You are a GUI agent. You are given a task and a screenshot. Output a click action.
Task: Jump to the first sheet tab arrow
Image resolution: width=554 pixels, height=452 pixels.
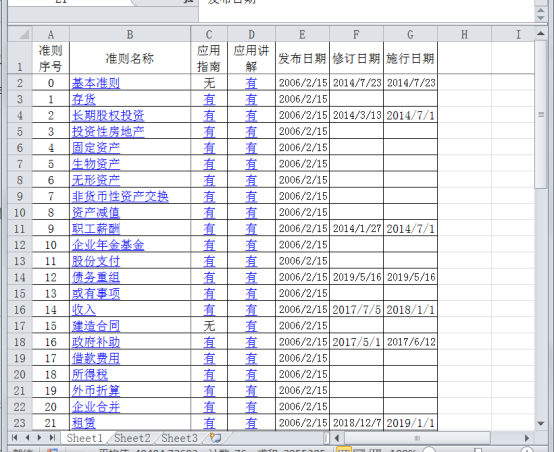[14, 438]
